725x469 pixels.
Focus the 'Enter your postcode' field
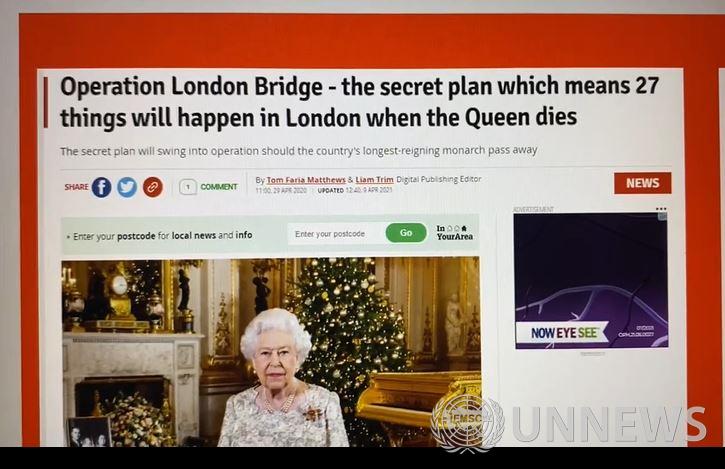[x=335, y=234]
